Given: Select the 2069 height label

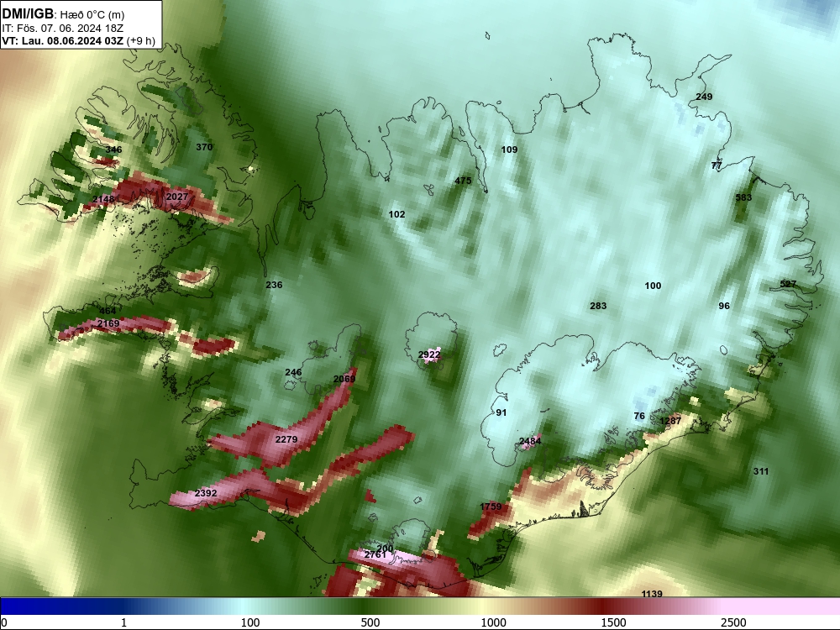Looking at the screenshot, I should tap(344, 379).
